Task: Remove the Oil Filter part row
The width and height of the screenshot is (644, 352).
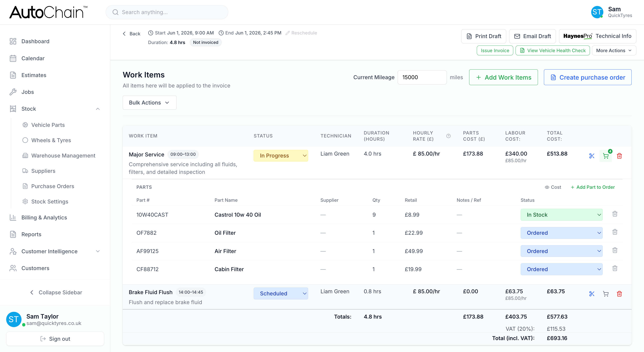Action: (x=615, y=232)
